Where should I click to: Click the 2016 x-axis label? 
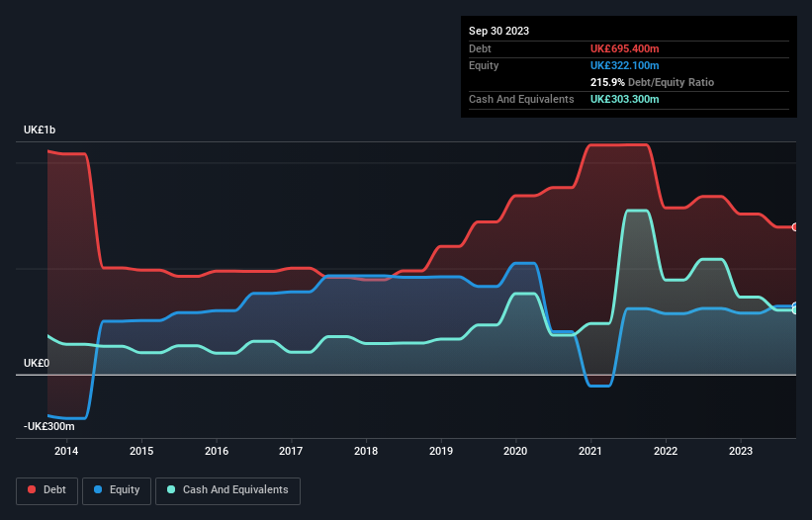pyautogui.click(x=217, y=451)
